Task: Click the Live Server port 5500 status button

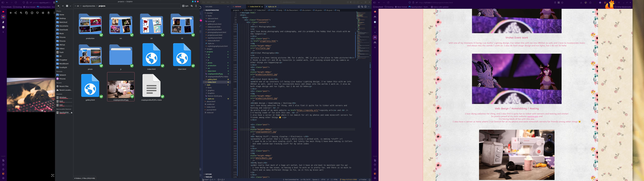Action: pyautogui.click(x=348, y=179)
